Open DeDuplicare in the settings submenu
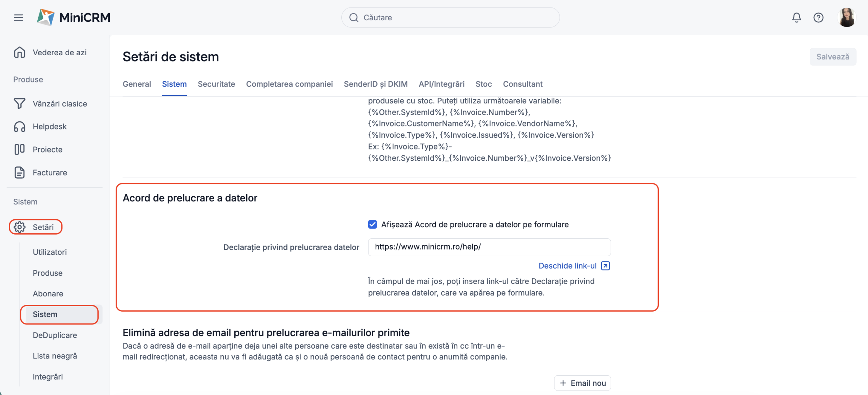The width and height of the screenshot is (868, 395). point(55,335)
